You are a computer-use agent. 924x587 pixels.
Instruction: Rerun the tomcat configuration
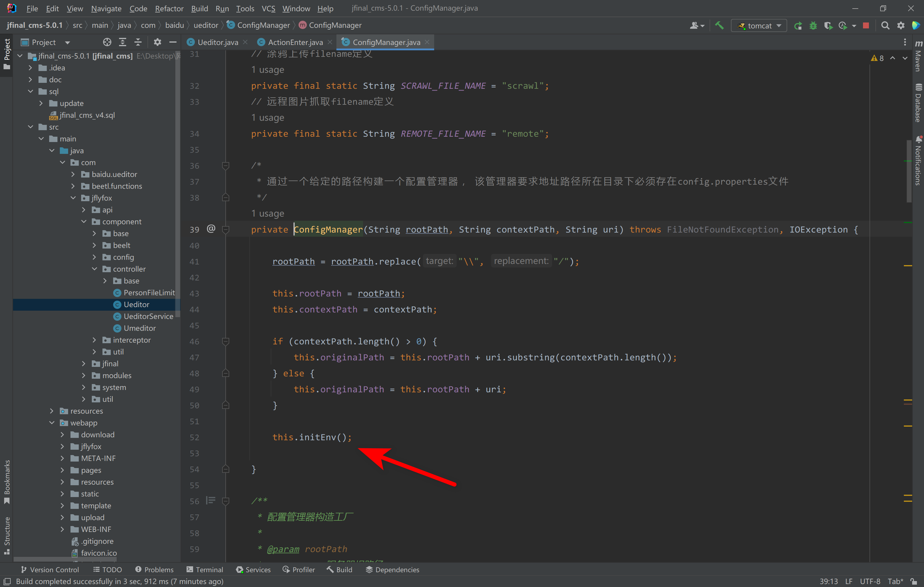798,26
